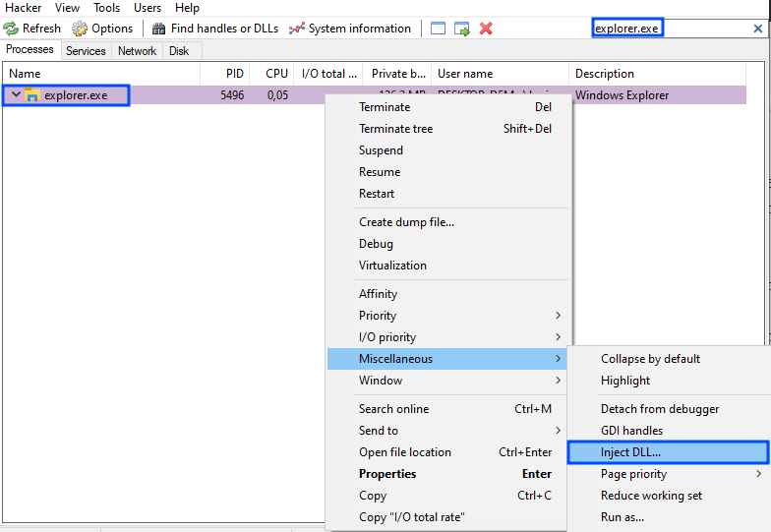Click the Tools menu in the menu bar
Screen dimensions: 771x532
[x=106, y=8]
